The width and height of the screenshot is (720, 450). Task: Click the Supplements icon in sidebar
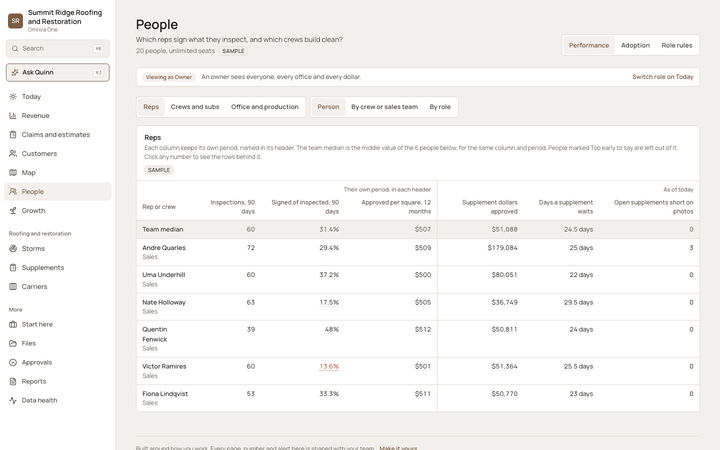(x=13, y=268)
